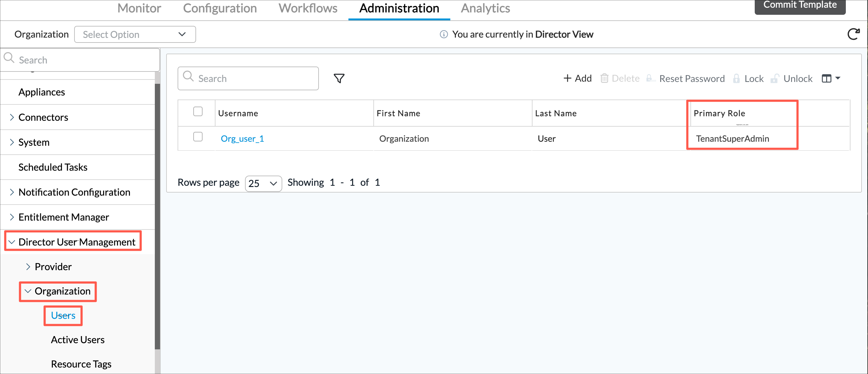868x374 pixels.
Task: Switch to the Analytics tab
Action: click(485, 8)
